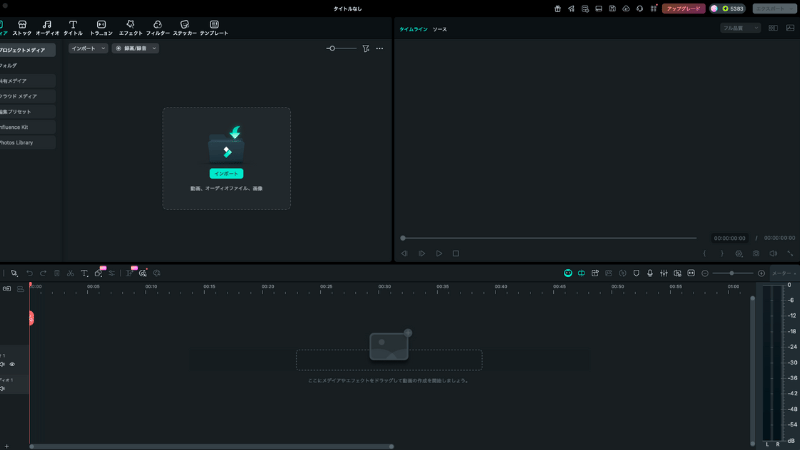
Task: Click the timeline zoom slider
Action: (x=733, y=273)
